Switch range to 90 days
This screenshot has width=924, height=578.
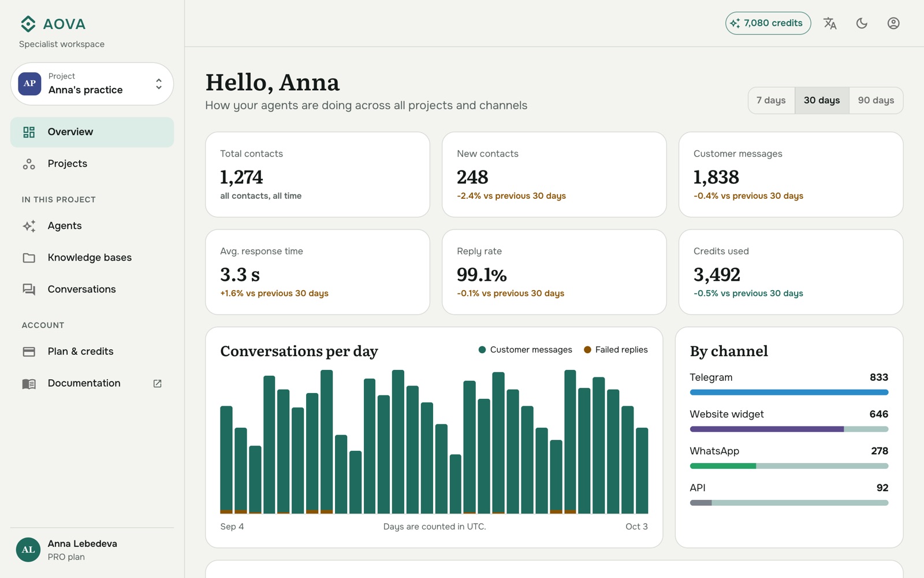876,101
